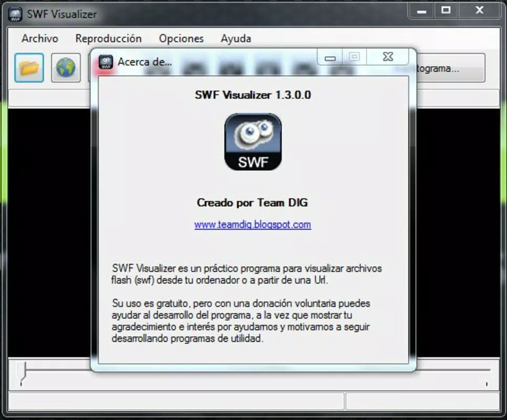The image size is (507, 420).
Task: Click the globe URL toolbar icon
Action: (x=66, y=68)
